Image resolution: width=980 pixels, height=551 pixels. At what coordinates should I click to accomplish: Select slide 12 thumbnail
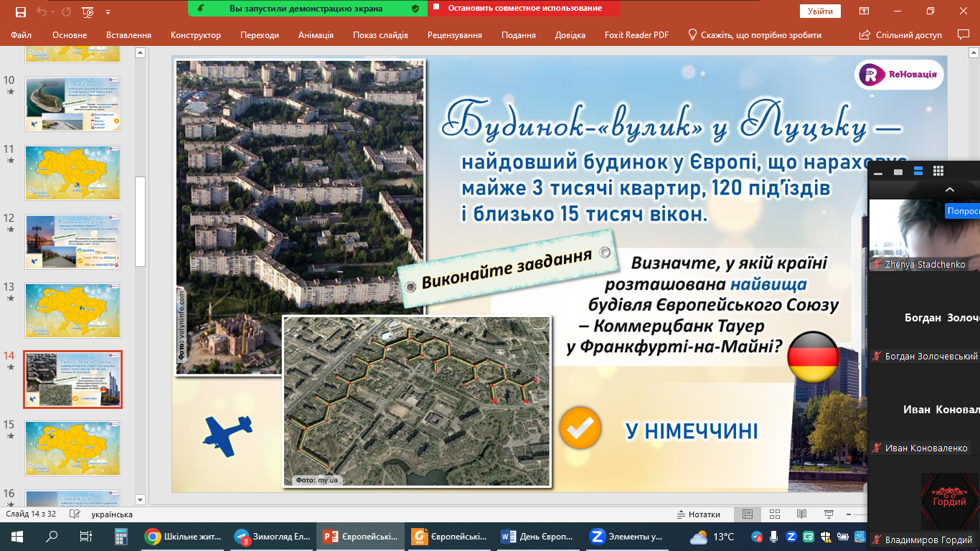click(x=73, y=242)
